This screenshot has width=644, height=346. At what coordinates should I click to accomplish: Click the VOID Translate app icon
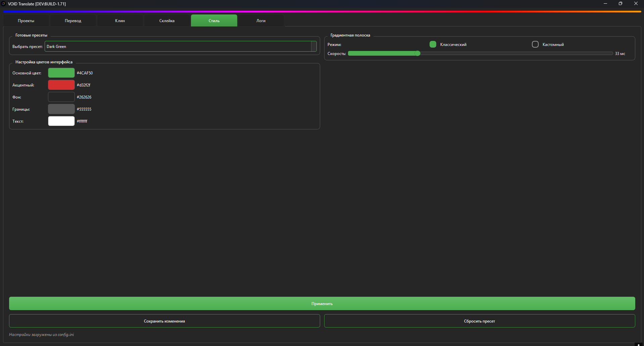(x=3, y=4)
